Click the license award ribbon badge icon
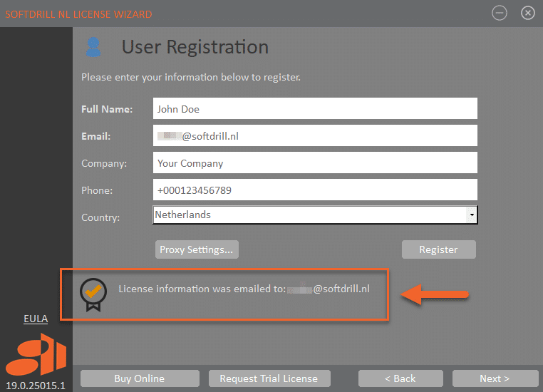Image resolution: width=543 pixels, height=392 pixels. (x=93, y=294)
